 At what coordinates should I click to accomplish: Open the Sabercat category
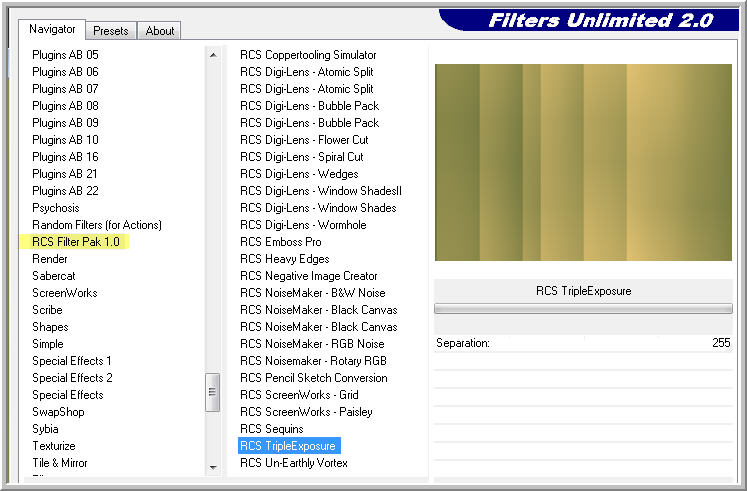tap(54, 276)
